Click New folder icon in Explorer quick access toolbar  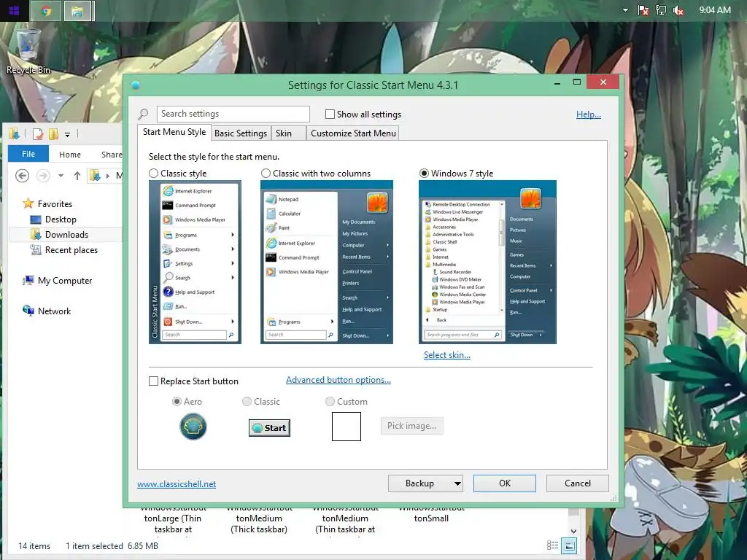[x=53, y=134]
